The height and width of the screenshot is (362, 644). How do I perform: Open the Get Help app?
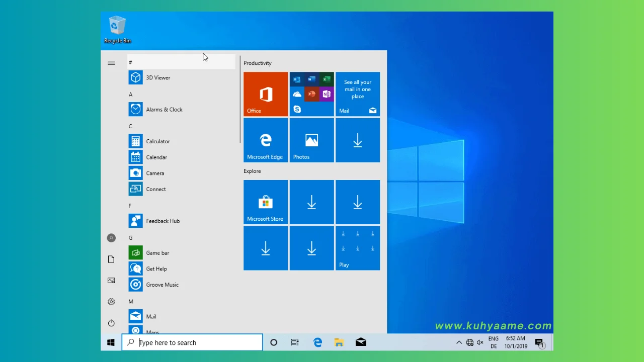(181, 269)
